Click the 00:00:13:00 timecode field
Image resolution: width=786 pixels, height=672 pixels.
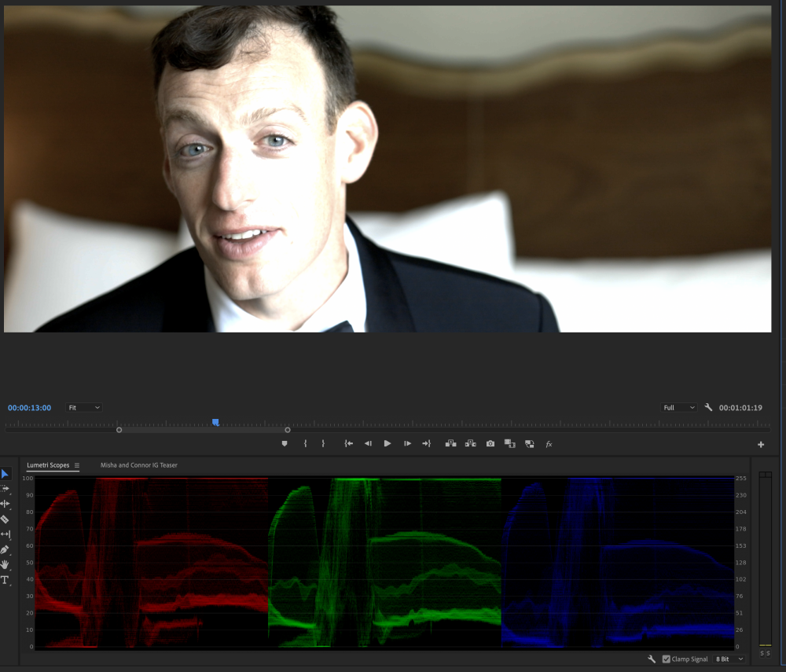coord(30,408)
